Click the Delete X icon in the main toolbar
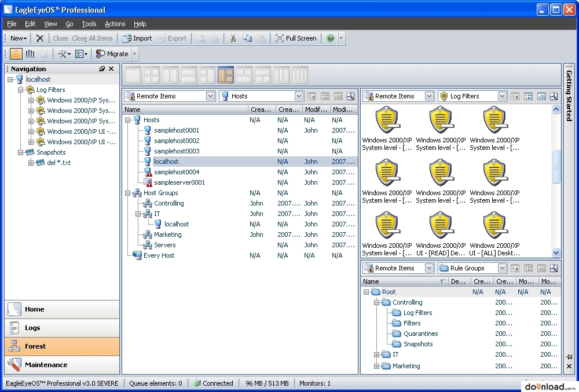The height and width of the screenshot is (392, 579). 40,38
